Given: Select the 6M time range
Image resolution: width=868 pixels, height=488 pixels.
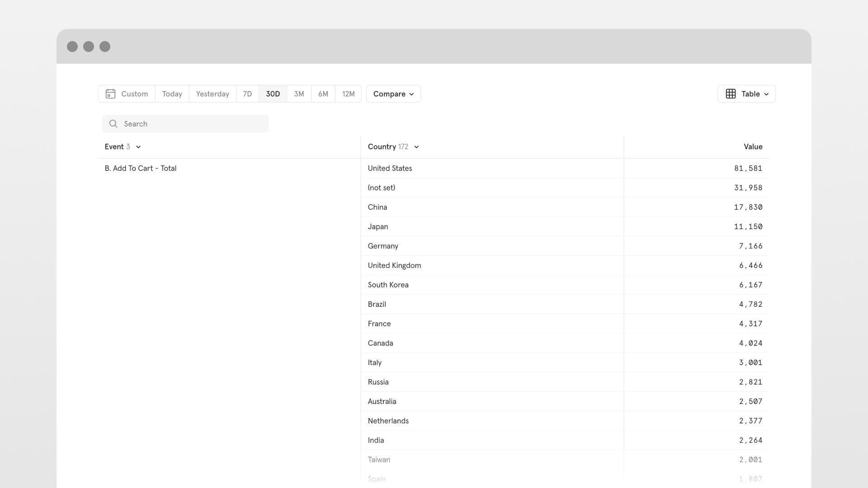Looking at the screenshot, I should [323, 94].
